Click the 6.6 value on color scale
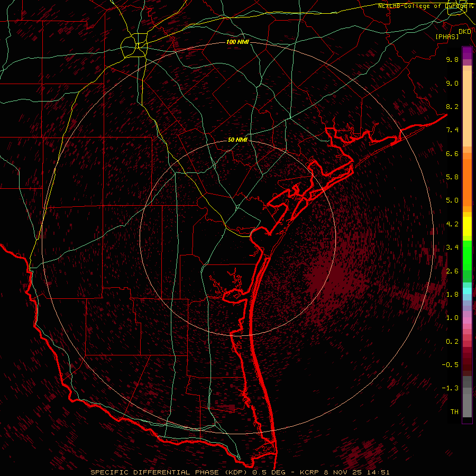Screen dimensions: 476x476 click(x=452, y=153)
